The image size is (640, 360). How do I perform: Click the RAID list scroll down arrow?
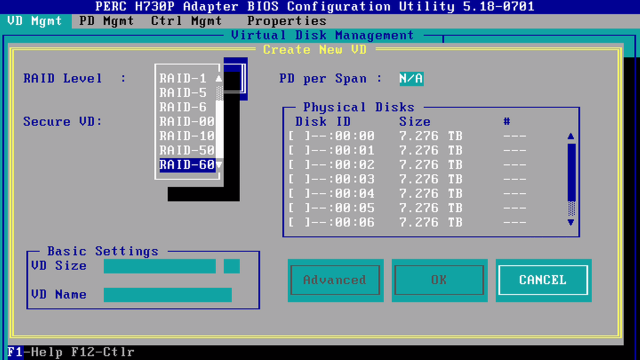coord(219,165)
